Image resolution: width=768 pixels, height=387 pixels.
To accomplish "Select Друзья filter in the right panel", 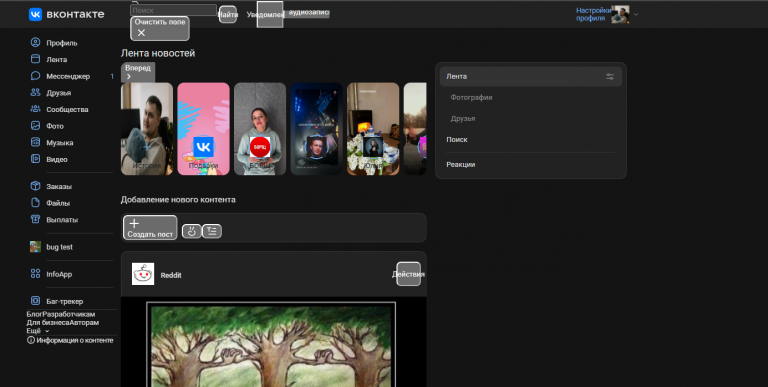I will point(463,119).
